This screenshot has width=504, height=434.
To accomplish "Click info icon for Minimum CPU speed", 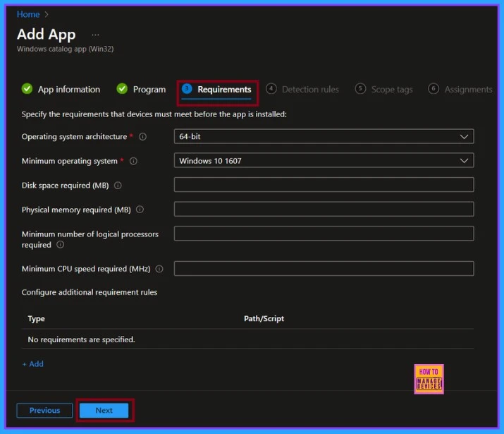I will [159, 269].
